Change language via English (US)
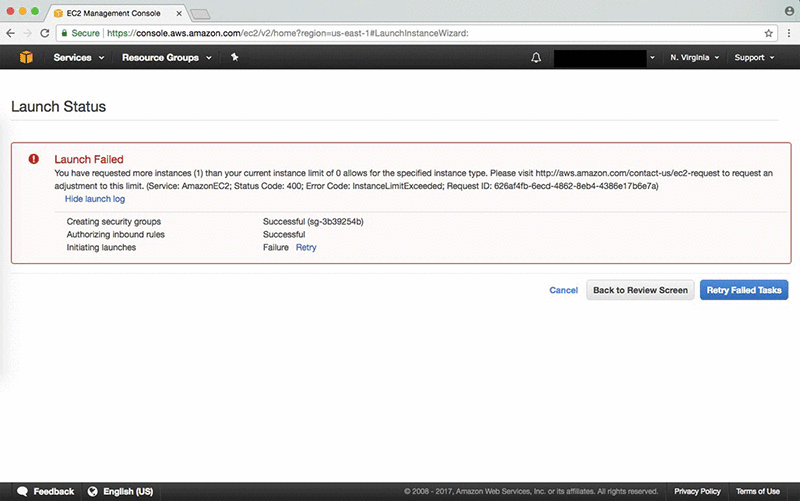Screen dimensions: 800x501 (x=128, y=491)
